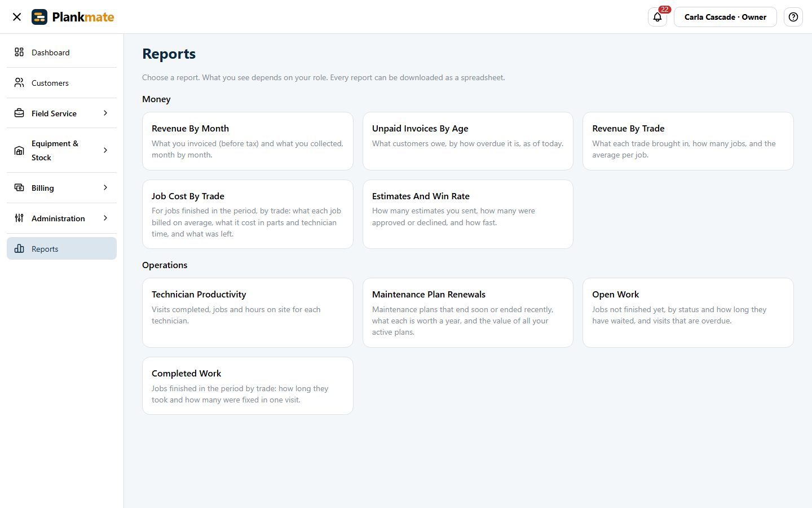812x508 pixels.
Task: Expand the Equipment & Stock chevron
Action: tap(105, 150)
